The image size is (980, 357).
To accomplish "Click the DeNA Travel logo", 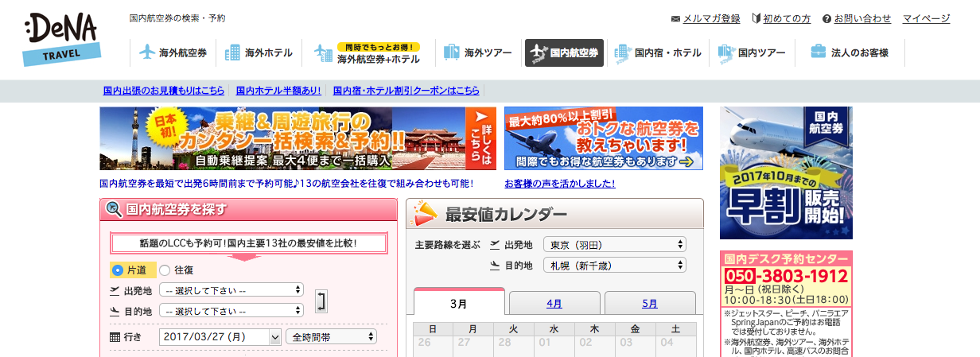I will click(x=63, y=40).
